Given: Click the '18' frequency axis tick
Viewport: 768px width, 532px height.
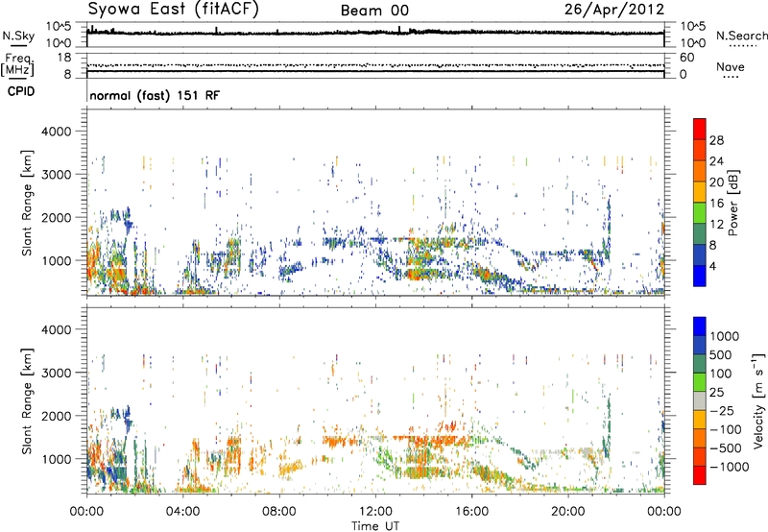Looking at the screenshot, I should pyautogui.click(x=64, y=58).
